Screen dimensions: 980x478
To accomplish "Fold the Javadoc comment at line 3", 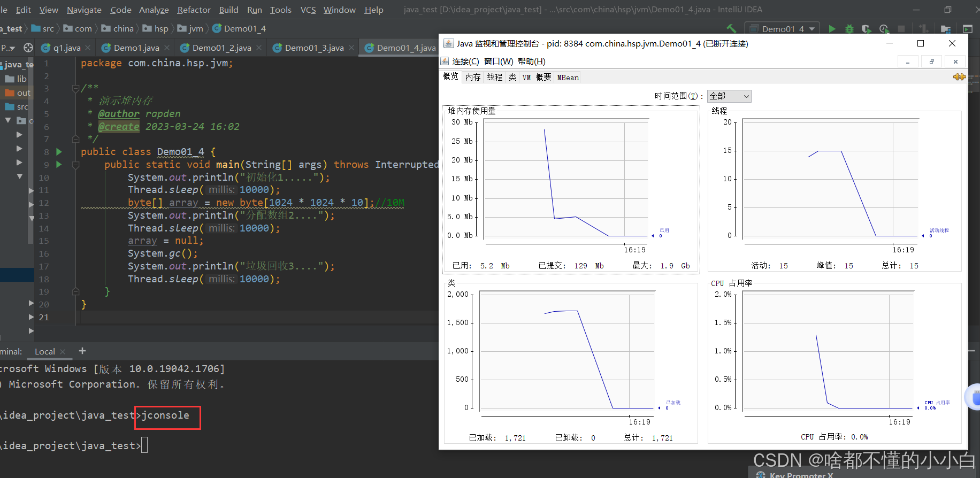I will pyautogui.click(x=75, y=88).
